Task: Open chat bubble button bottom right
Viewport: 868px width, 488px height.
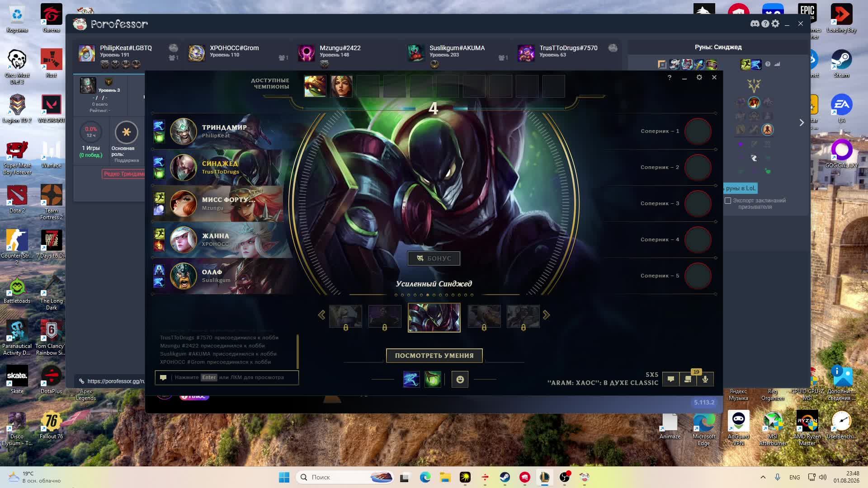Action: (x=671, y=379)
